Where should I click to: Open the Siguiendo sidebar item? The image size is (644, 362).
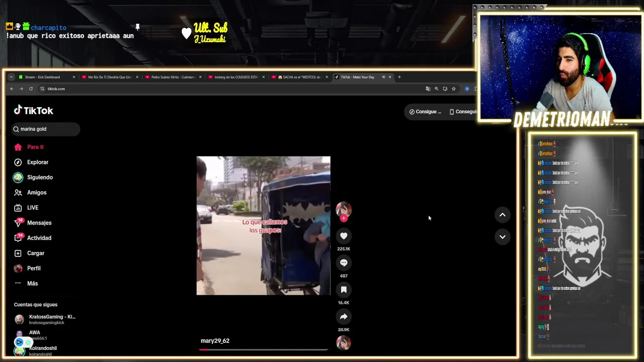[x=33, y=177]
